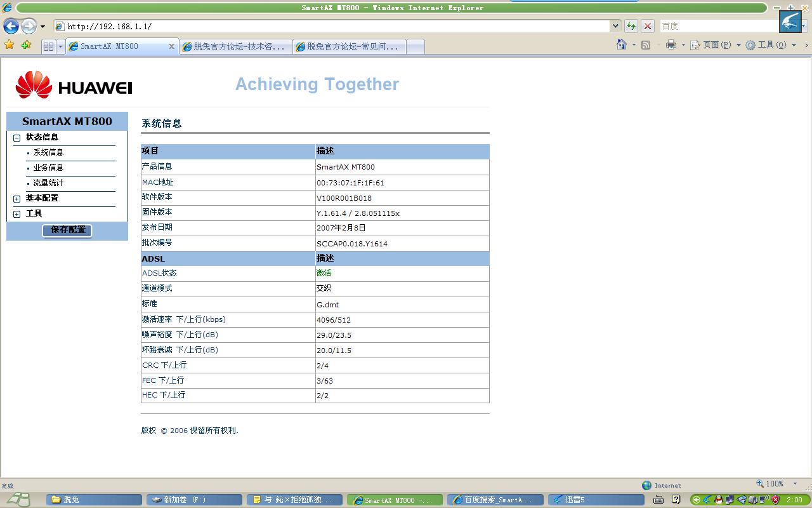Click the Add to Favorites star-plus icon
The image size is (812, 508).
[x=26, y=45]
